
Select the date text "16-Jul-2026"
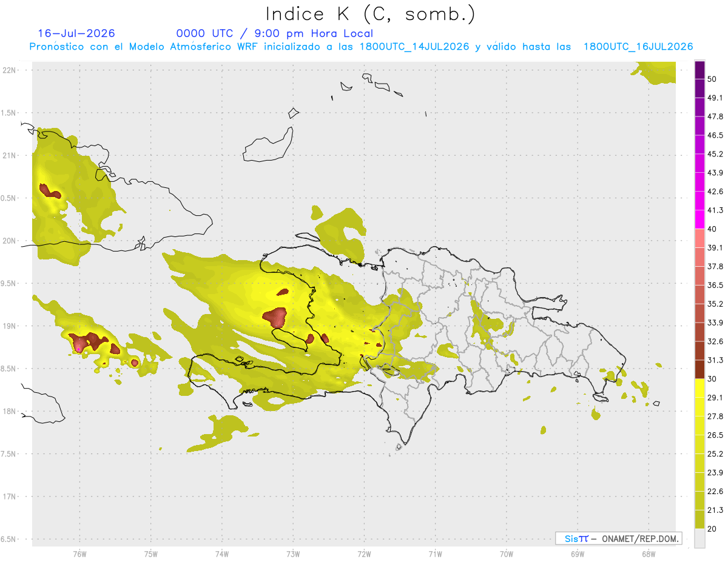76,33
